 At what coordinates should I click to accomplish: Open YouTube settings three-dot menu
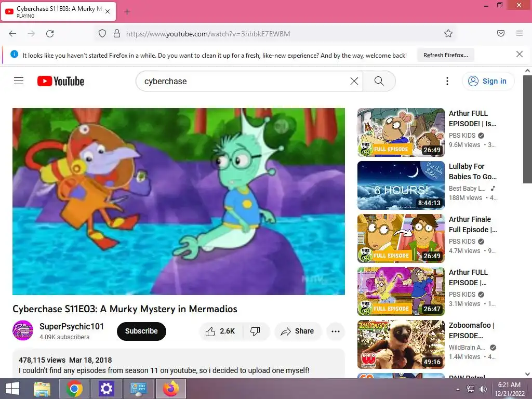[447, 81]
